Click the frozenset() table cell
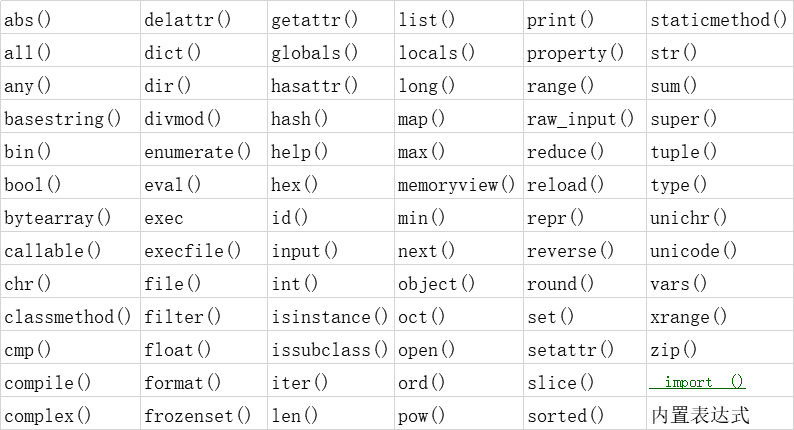Image resolution: width=794 pixels, height=430 pixels. coord(198,415)
